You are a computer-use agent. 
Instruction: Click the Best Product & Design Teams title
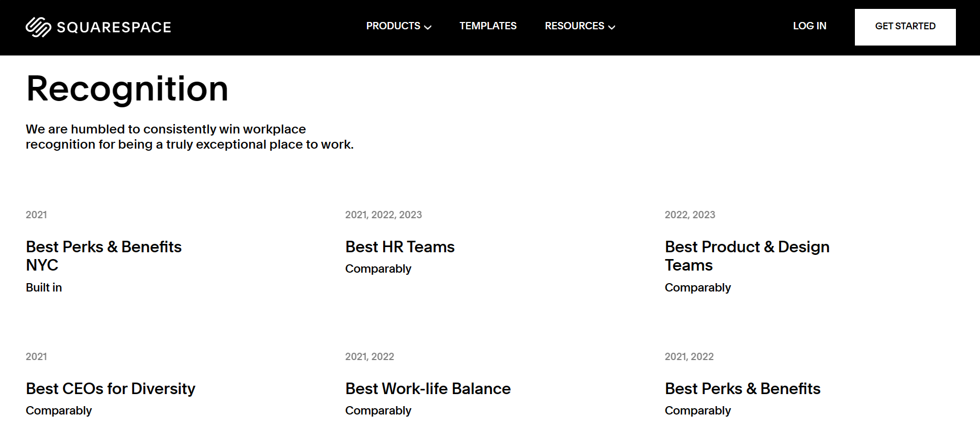coord(747,256)
